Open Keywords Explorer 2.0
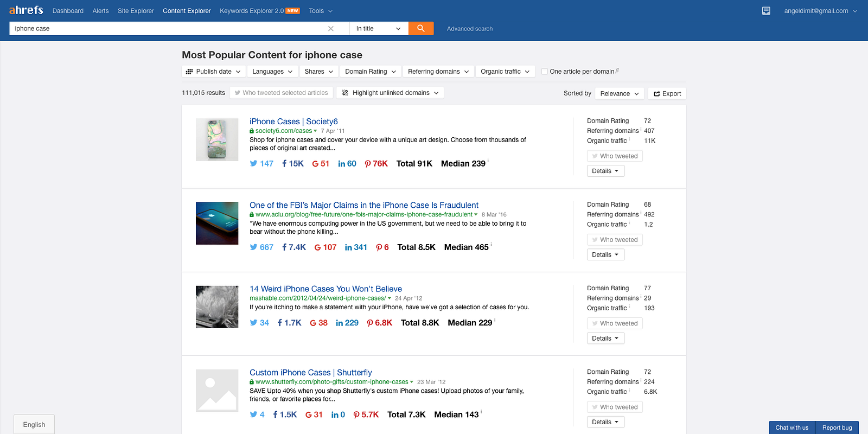 click(259, 11)
